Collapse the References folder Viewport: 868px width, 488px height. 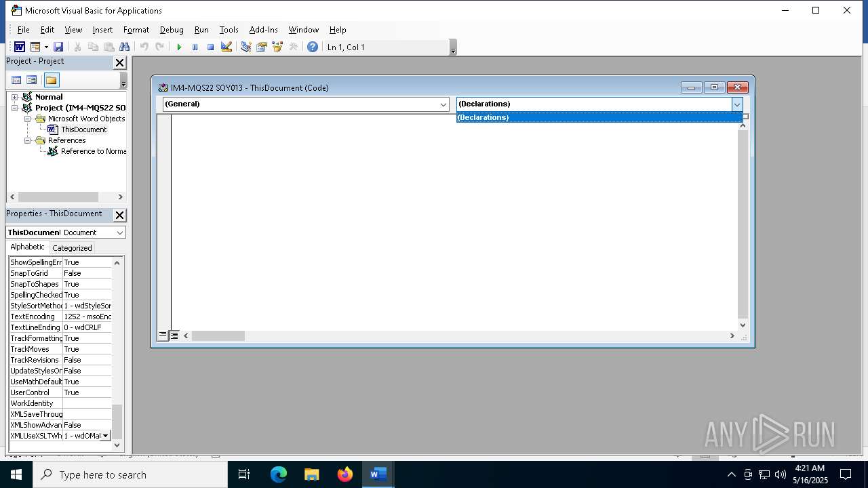tap(28, 140)
